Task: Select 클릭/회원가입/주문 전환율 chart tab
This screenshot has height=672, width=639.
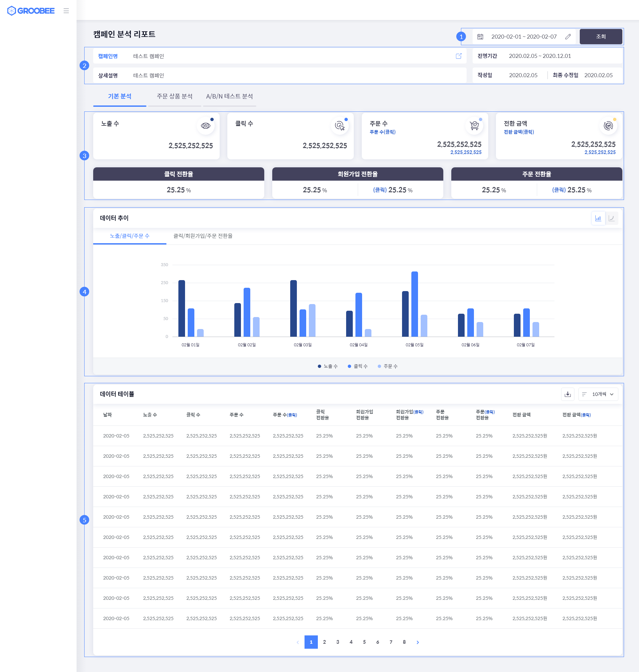Action: 203,236
